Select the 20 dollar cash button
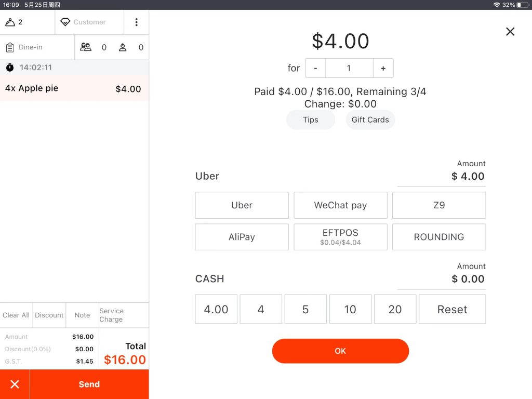The image size is (532, 399). [395, 309]
